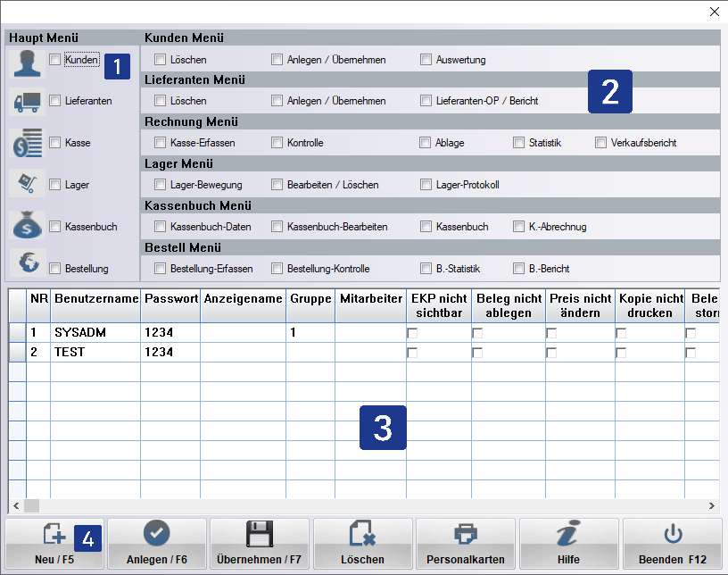This screenshot has width=728, height=575.
Task: Click the Neu / F5 button
Action: tap(54, 544)
